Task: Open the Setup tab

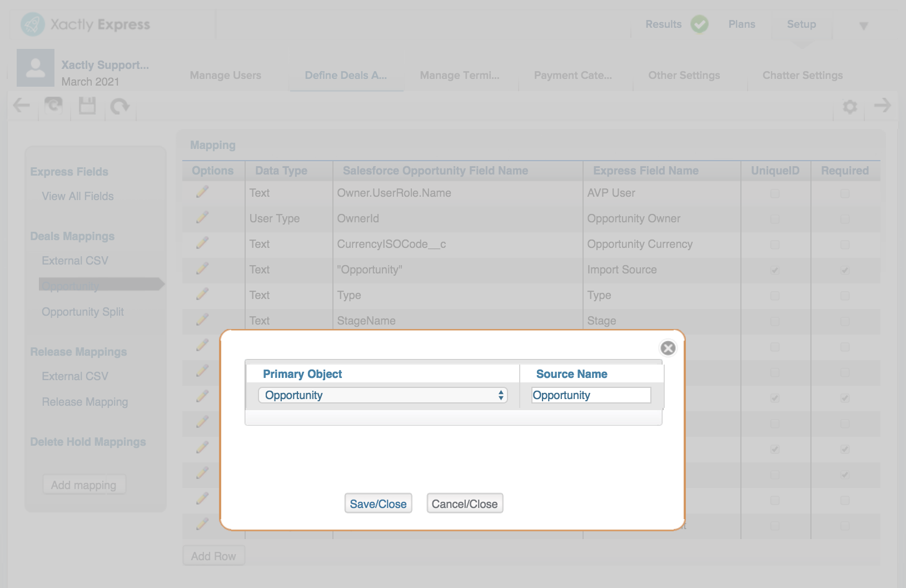Action: tap(802, 24)
